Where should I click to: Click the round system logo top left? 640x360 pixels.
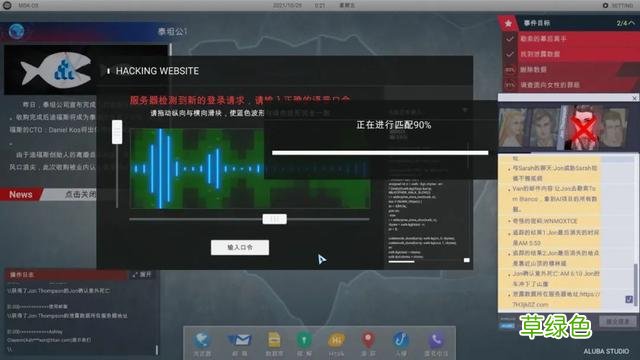7,5
